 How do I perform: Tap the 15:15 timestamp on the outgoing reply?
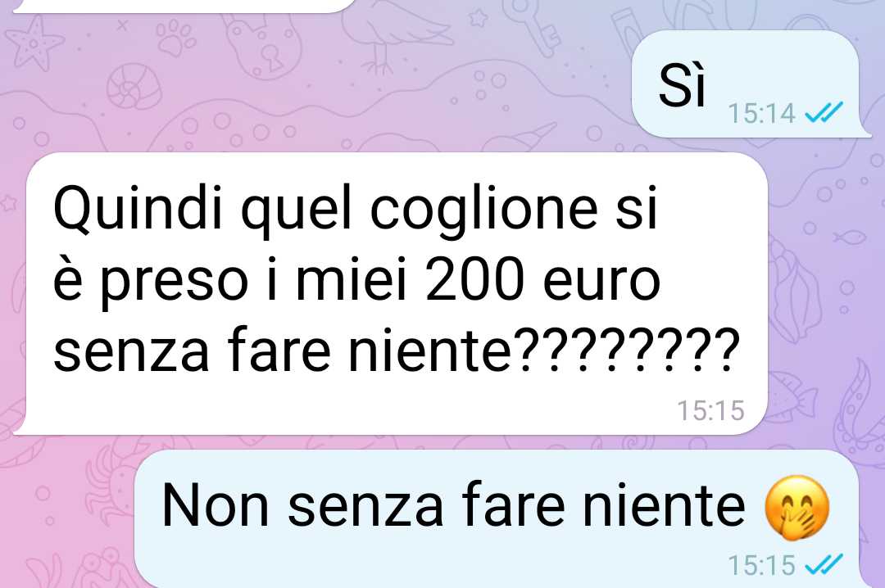[x=762, y=565]
